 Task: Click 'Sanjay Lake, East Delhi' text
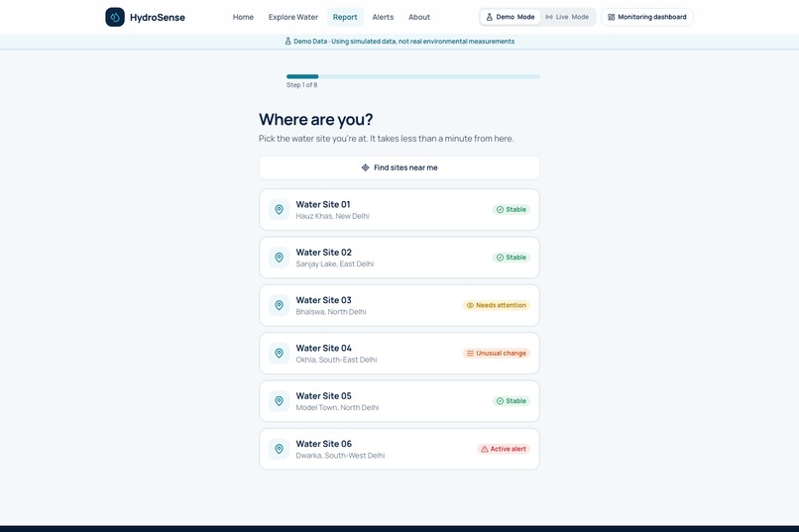(x=335, y=264)
